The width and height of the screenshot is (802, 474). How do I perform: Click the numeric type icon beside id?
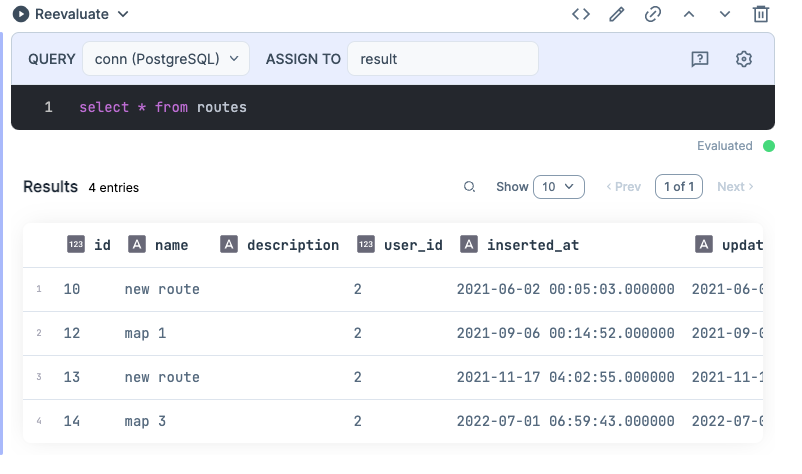click(76, 244)
